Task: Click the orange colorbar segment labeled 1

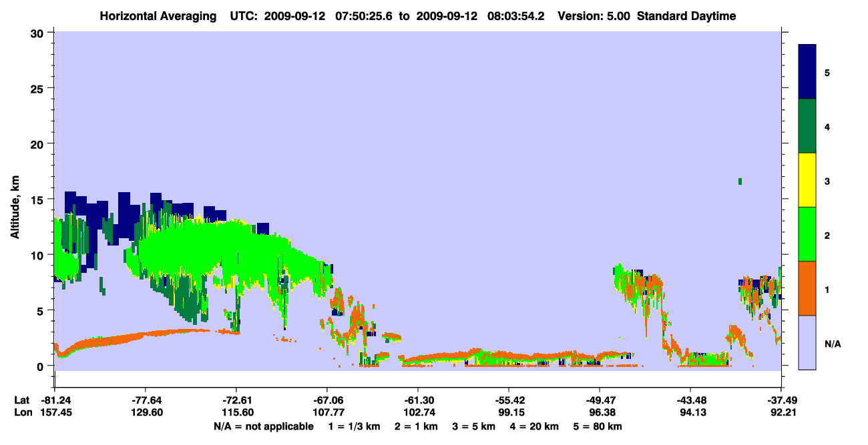Action: click(807, 288)
